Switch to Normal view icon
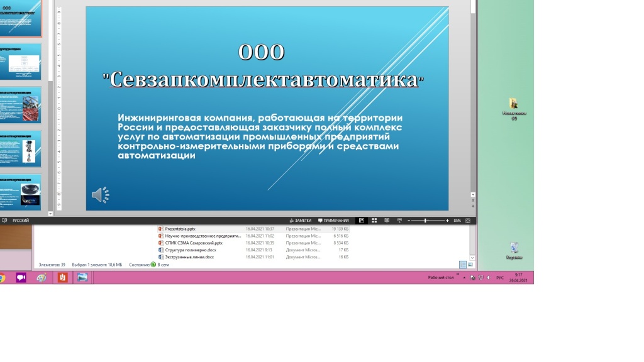The height and width of the screenshot is (362, 644). coord(362,221)
